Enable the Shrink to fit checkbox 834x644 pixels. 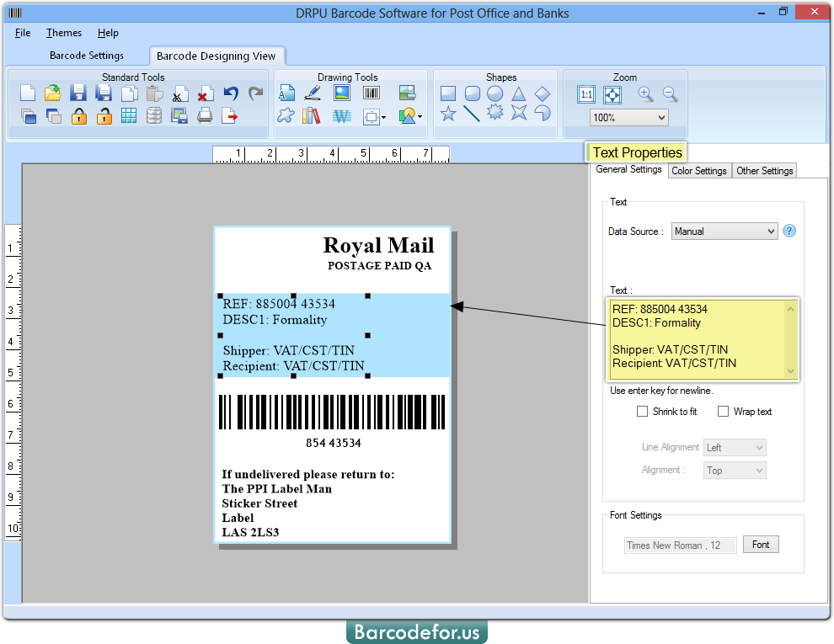pos(643,411)
